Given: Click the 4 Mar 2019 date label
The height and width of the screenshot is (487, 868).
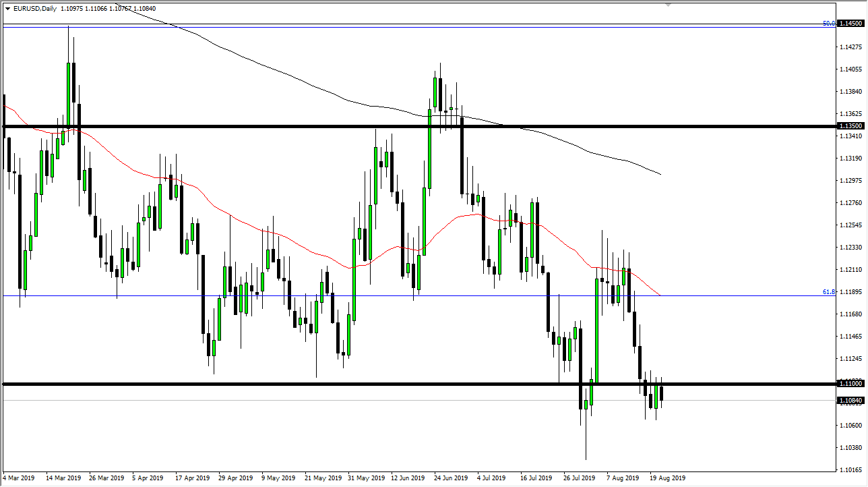Looking at the screenshot, I should (x=18, y=478).
